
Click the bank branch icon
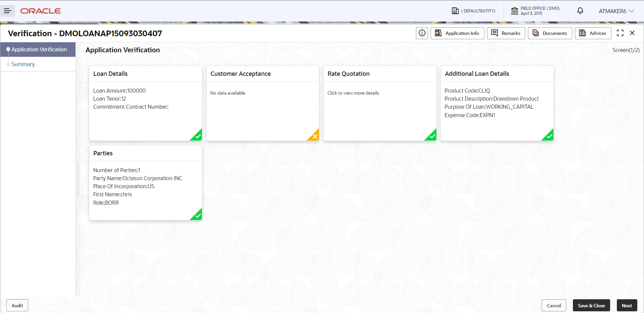(x=515, y=11)
